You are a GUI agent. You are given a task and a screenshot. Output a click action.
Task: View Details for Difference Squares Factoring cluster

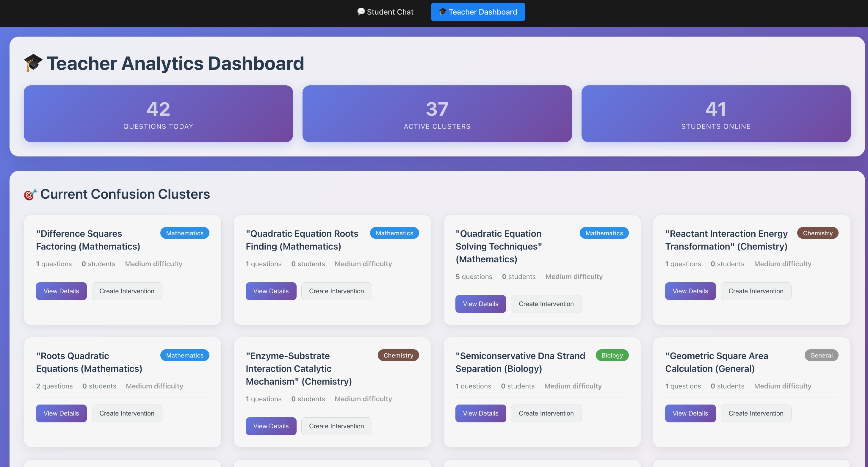(61, 291)
